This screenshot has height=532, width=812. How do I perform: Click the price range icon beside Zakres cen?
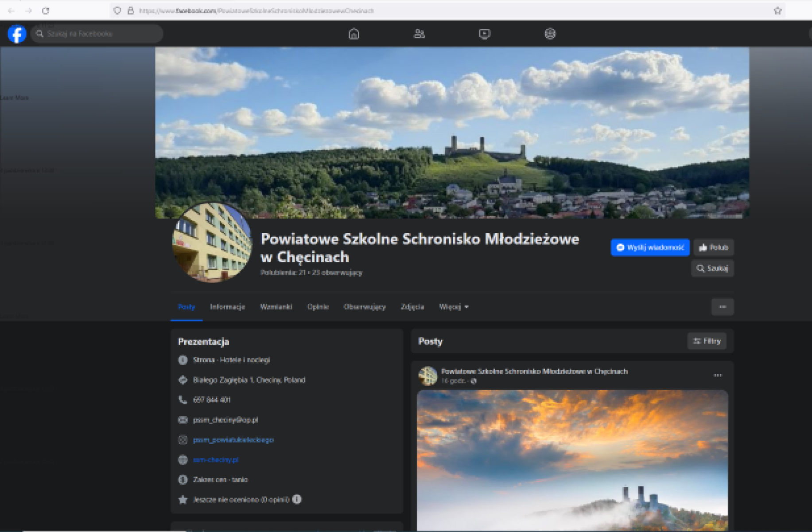click(183, 480)
